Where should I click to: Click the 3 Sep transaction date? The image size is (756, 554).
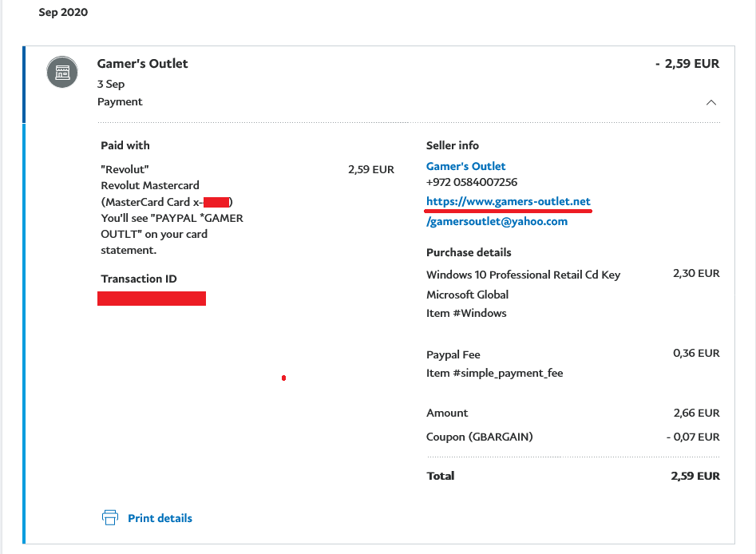(111, 84)
